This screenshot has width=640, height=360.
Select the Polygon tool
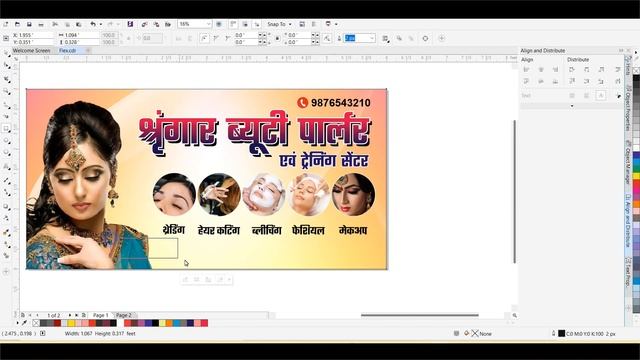click(6, 153)
